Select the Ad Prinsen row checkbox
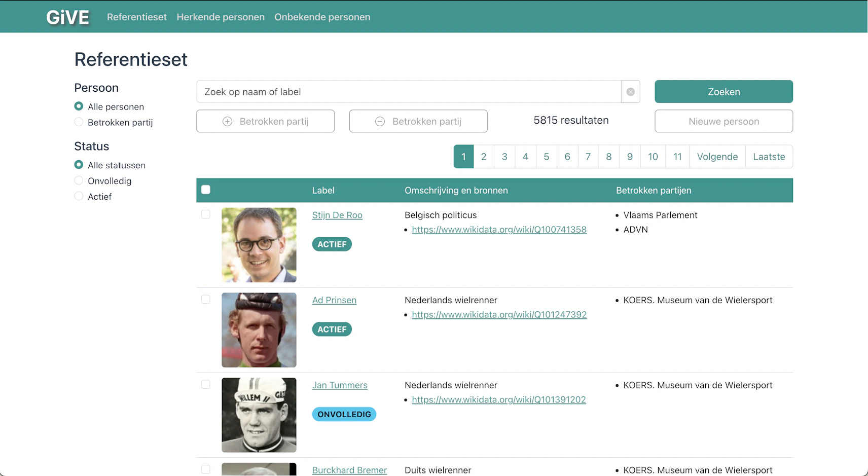 205,300
